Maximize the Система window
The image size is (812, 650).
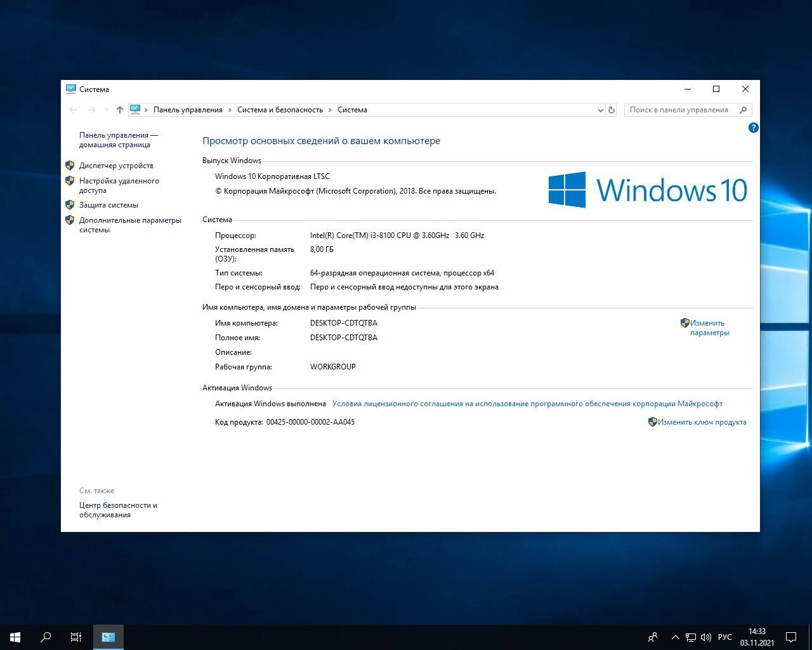click(716, 89)
